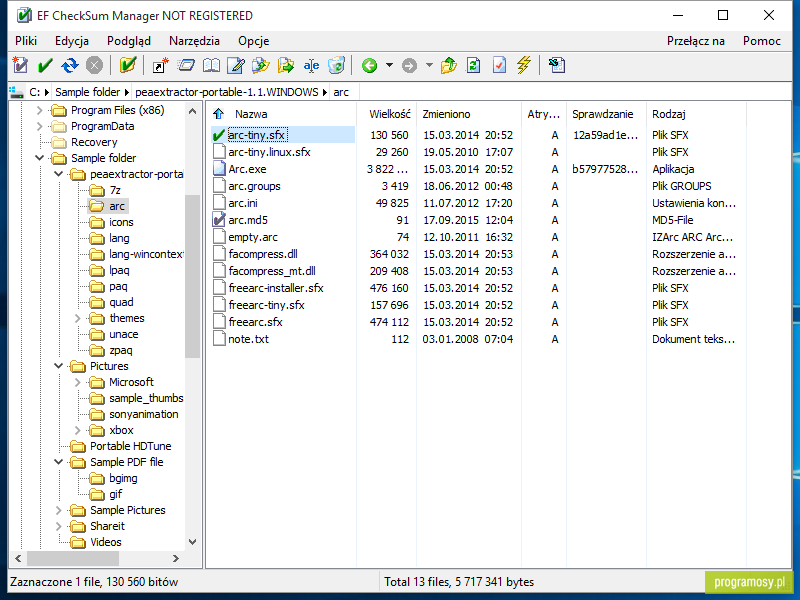
Task: Click Sample folder in the path bar
Action: [x=87, y=92]
